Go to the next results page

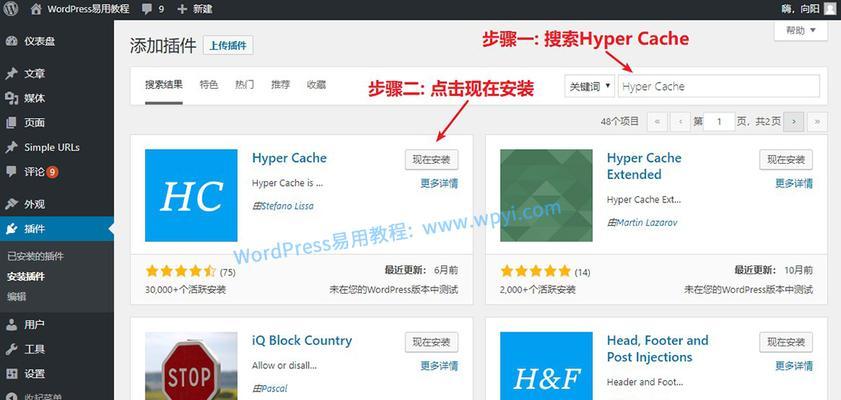click(794, 122)
